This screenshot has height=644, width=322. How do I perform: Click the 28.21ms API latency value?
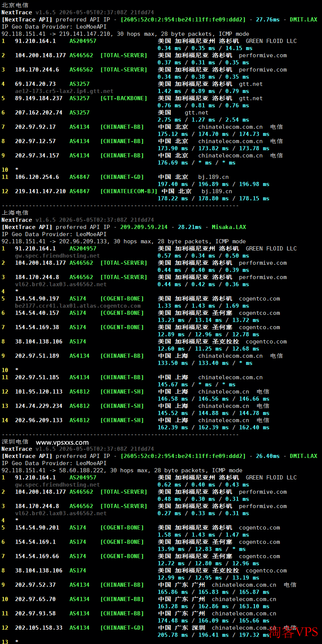(190, 227)
